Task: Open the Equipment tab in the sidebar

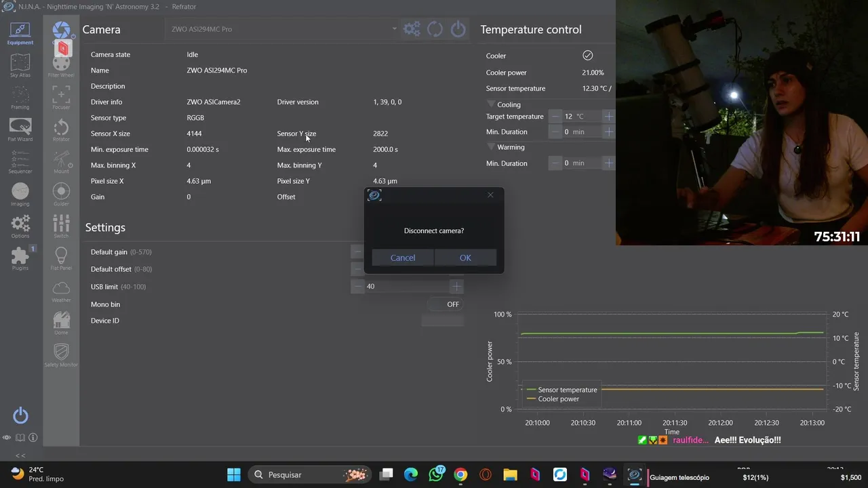Action: coord(20,33)
